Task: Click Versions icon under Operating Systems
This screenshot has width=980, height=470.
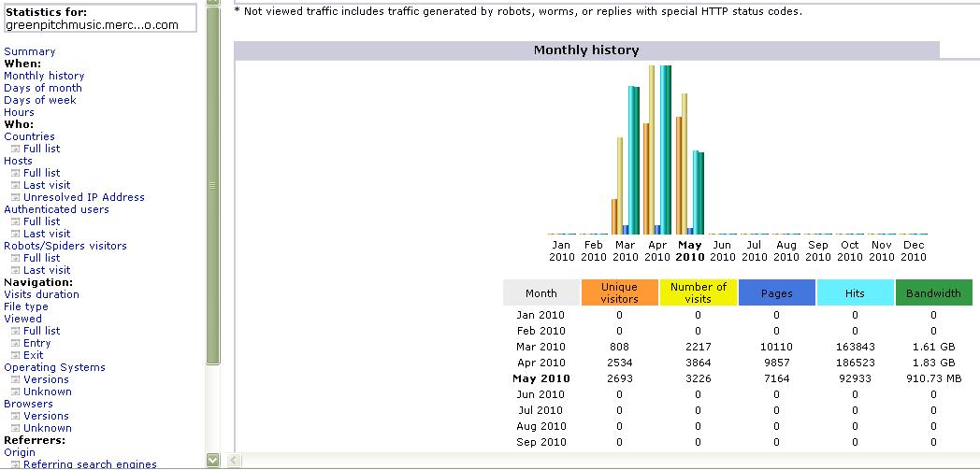Action: (16, 379)
